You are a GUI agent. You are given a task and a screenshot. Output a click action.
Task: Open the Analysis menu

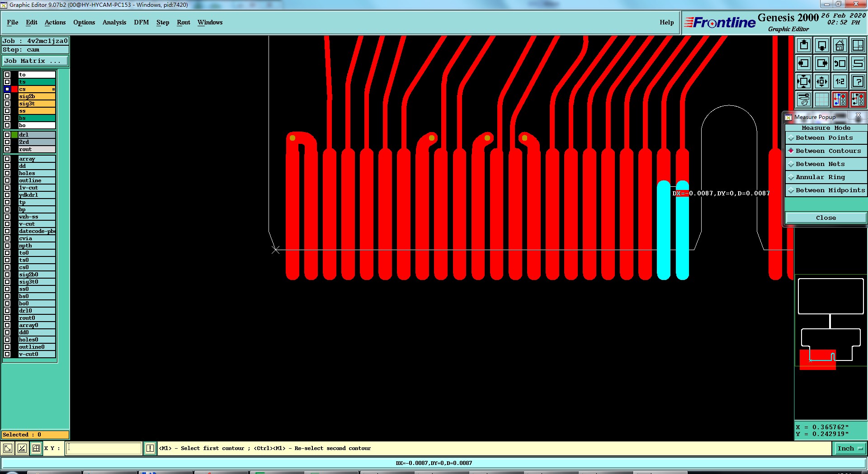pos(114,22)
